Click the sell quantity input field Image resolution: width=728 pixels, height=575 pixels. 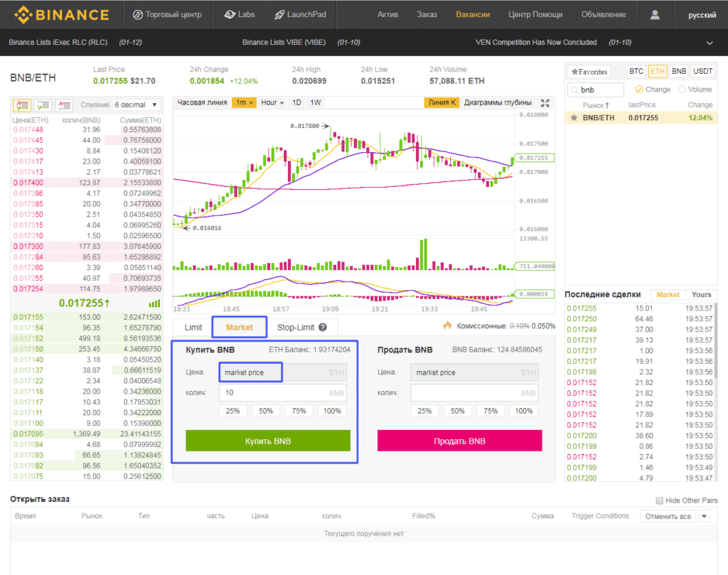click(x=474, y=393)
